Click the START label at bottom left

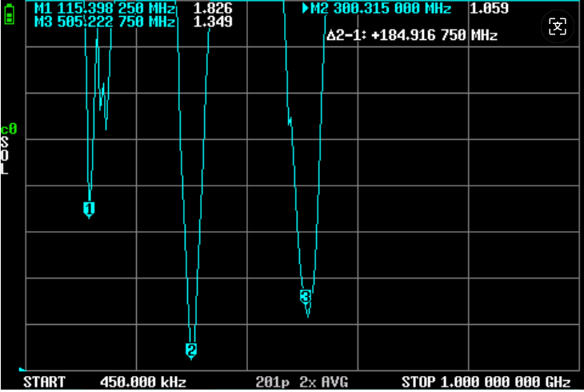[44, 382]
